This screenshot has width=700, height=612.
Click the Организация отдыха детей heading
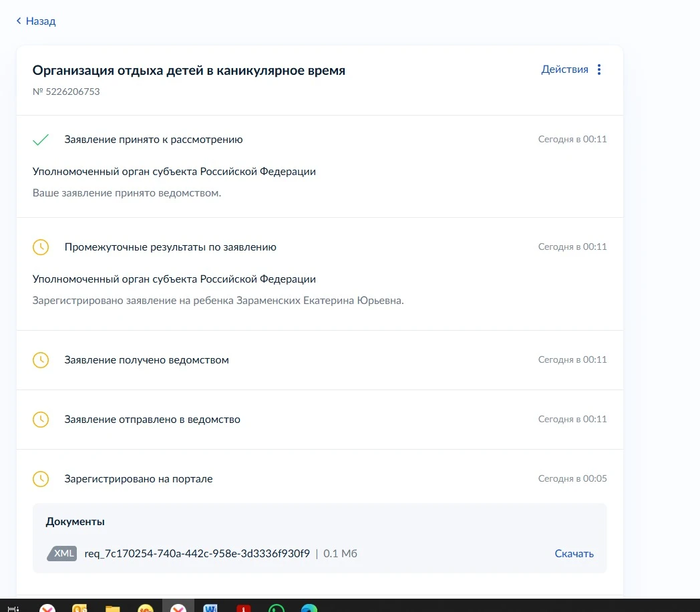[x=189, y=70]
